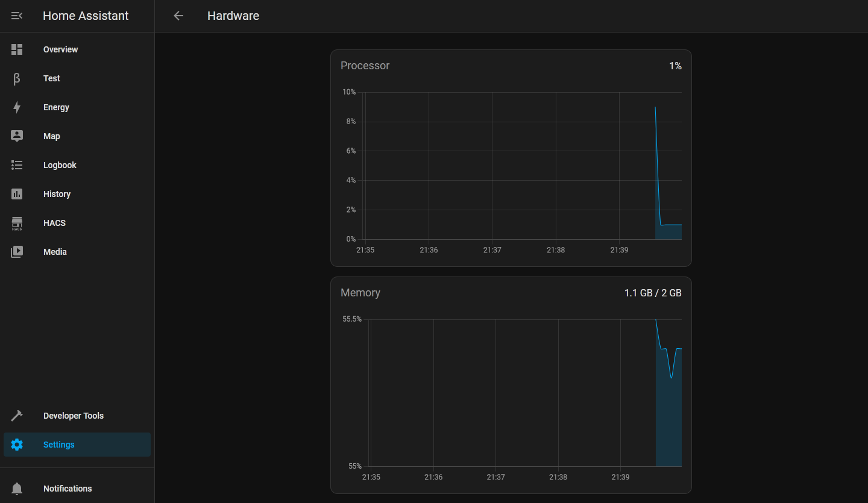This screenshot has width=868, height=503.
Task: Select the Settings gear icon
Action: click(x=17, y=445)
